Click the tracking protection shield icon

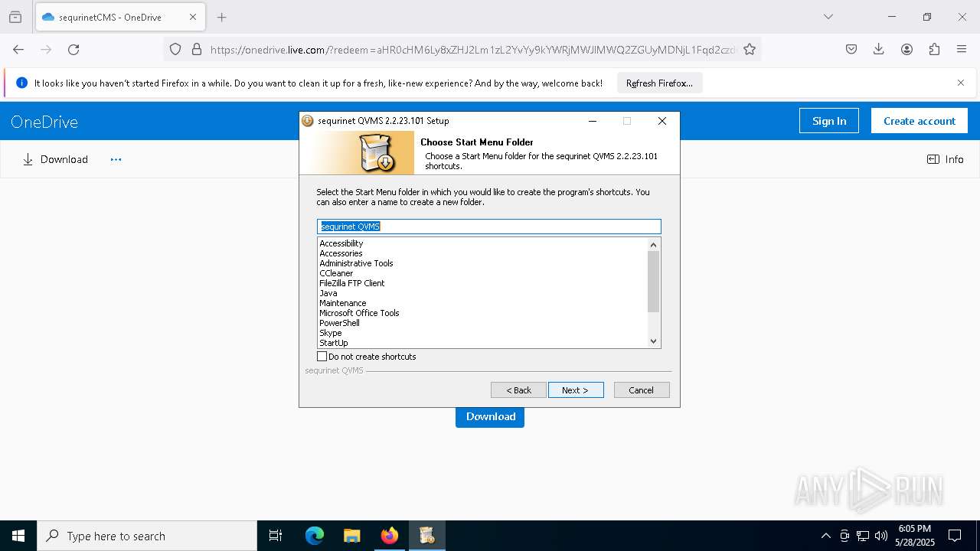175,49
